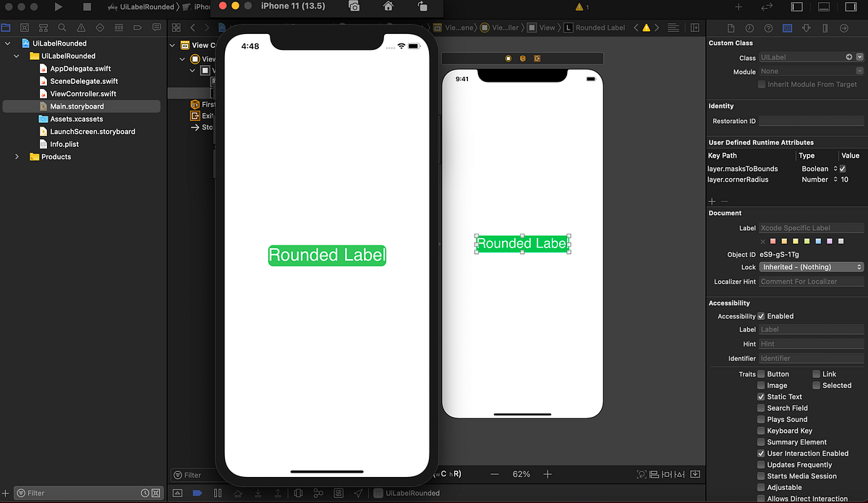Open the Add New Constraints popup
Viewport: 868px width, 503px height.
[x=666, y=474]
